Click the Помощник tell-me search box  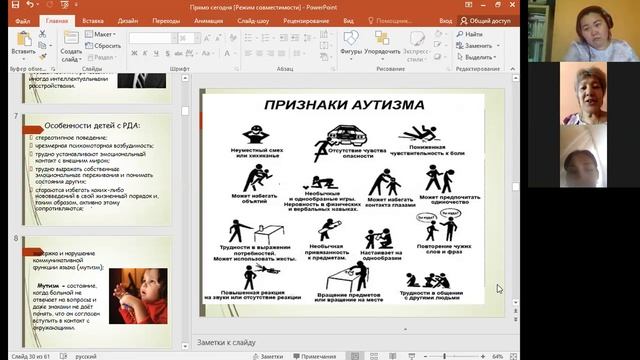pos(390,21)
